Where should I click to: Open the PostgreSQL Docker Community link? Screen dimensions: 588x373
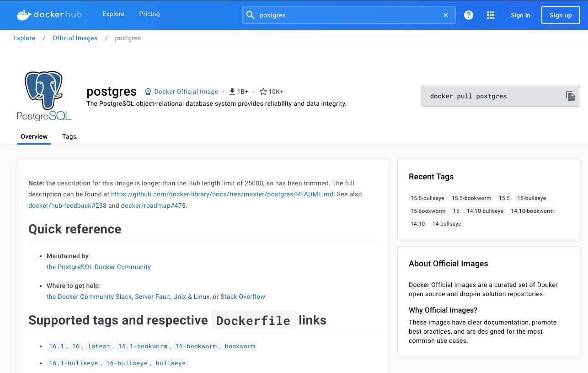98,267
